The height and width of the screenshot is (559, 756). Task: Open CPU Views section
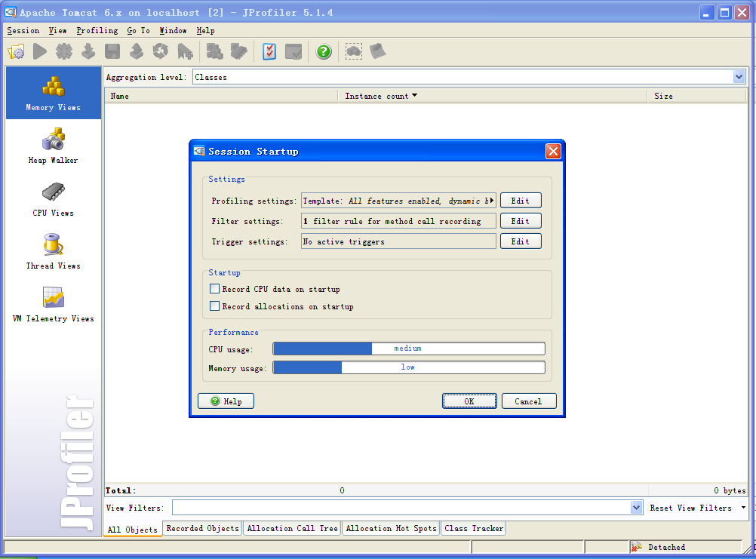(x=54, y=198)
